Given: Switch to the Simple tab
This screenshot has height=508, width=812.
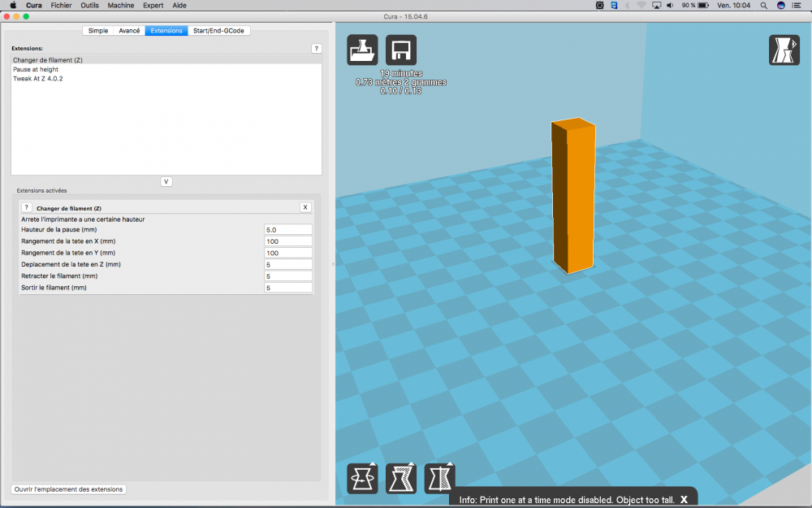Looking at the screenshot, I should tap(98, 31).
